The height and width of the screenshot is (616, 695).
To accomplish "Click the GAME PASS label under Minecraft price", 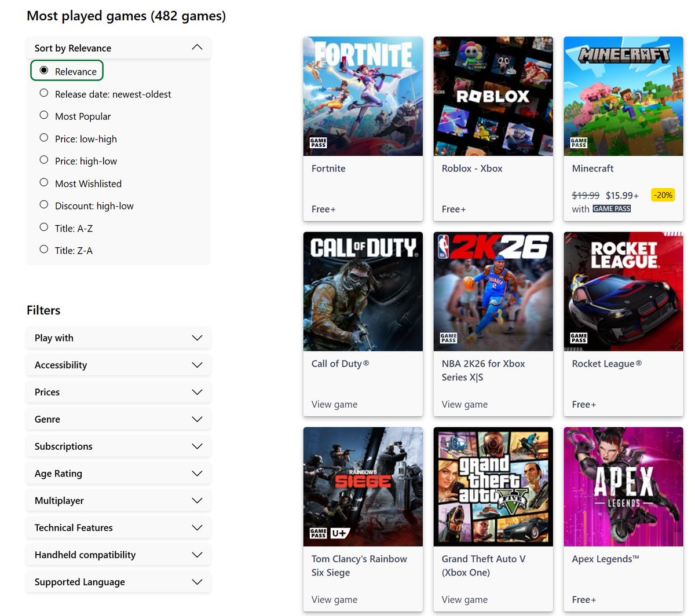I will (x=612, y=208).
